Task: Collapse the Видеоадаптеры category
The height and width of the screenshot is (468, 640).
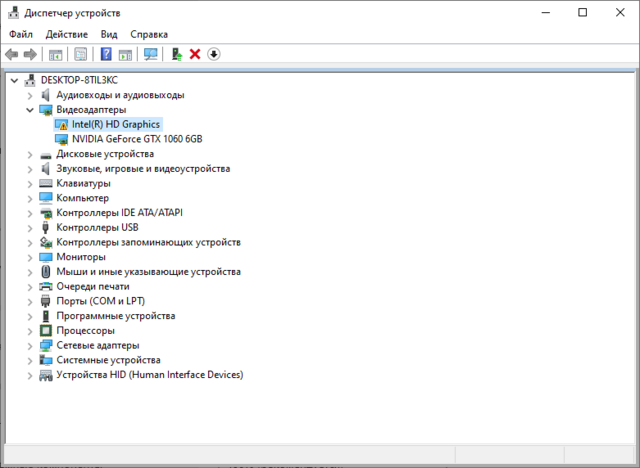Action: click(29, 110)
